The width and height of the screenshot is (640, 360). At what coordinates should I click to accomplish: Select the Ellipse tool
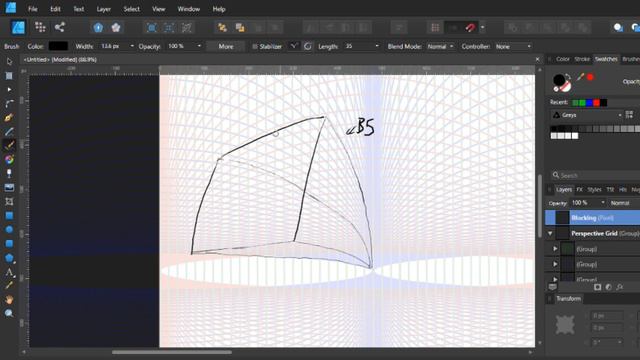coord(9,229)
